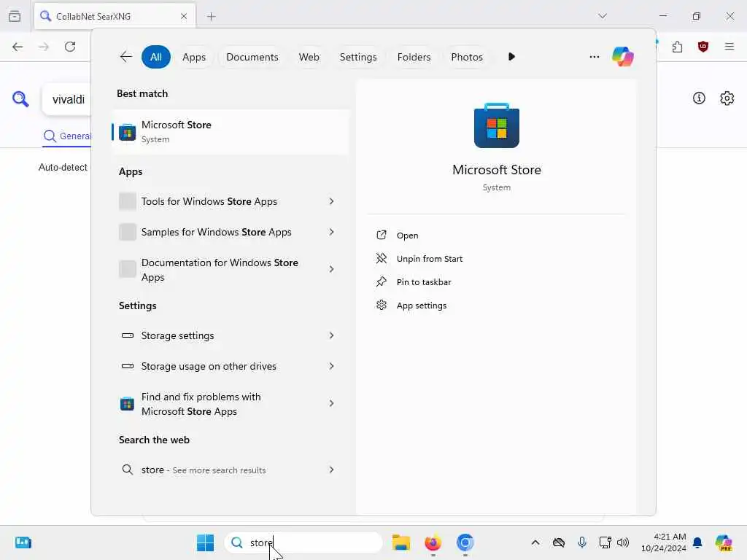Click browser forward navigation arrow

[44, 47]
